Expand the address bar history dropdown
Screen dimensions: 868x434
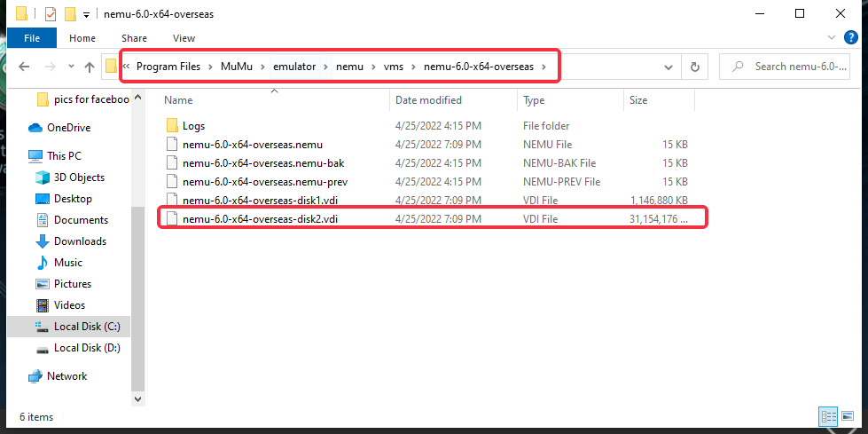coord(669,67)
